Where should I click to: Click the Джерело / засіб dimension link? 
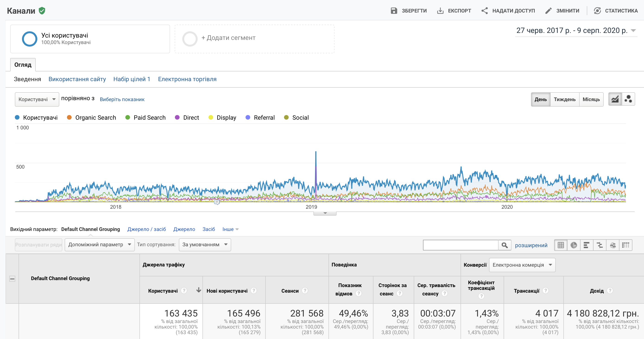click(146, 229)
